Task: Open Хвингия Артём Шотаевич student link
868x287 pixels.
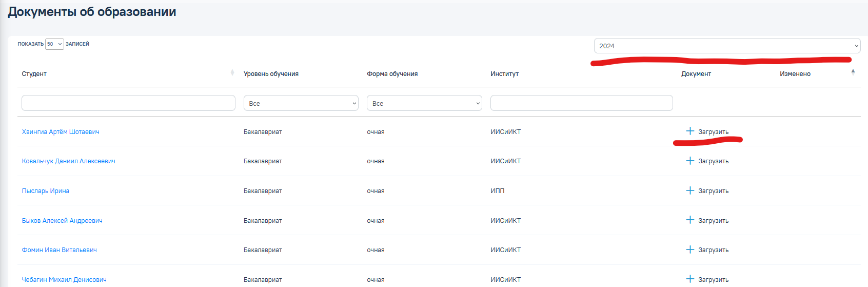Action: (61, 132)
